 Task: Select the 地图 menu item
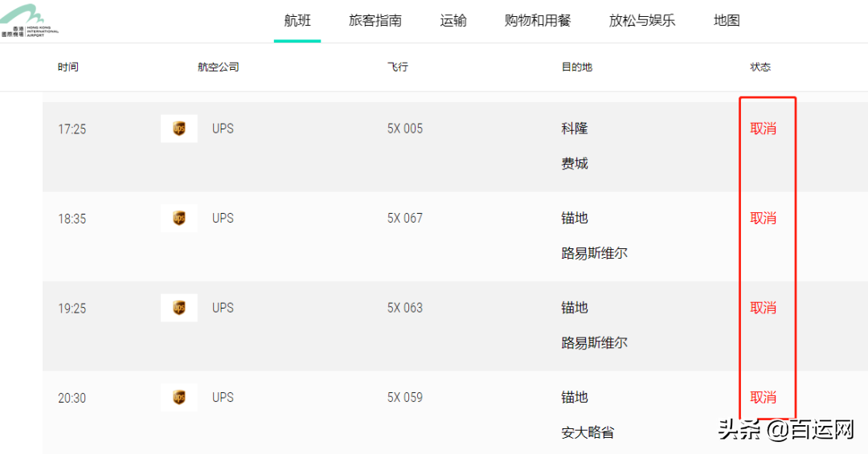click(727, 21)
